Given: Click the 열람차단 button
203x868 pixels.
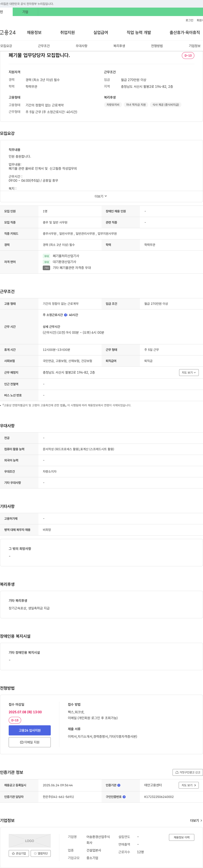Looking at the screenshot, I should coord(41,853).
